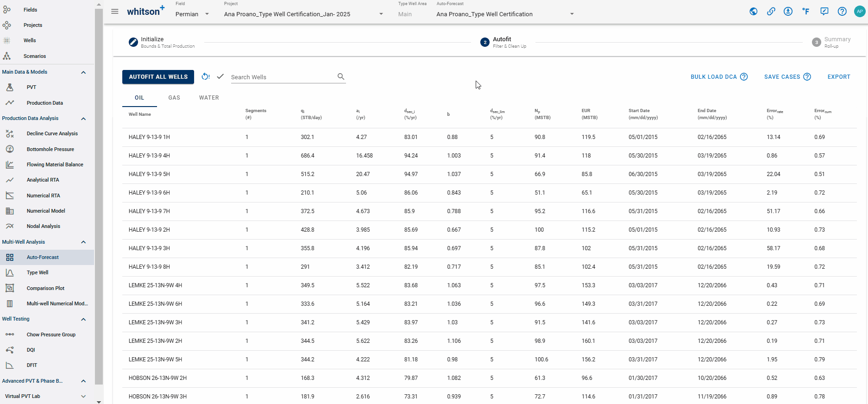Collapse Production Data Analysis section
868x404 pixels.
(83, 119)
